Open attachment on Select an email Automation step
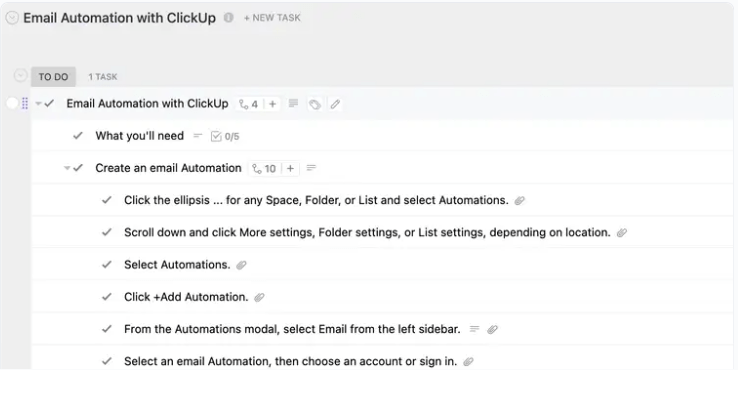Image resolution: width=738 pixels, height=403 pixels. click(468, 362)
